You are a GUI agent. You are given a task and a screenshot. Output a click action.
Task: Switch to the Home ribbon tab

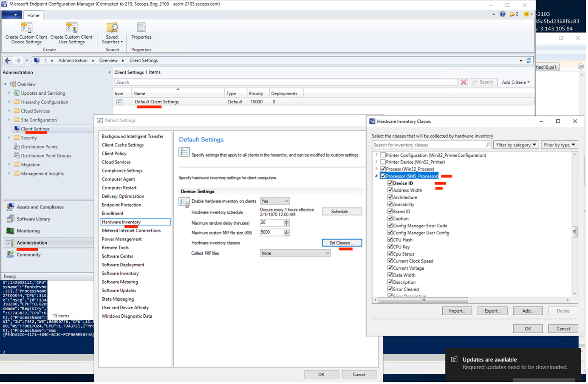click(33, 15)
